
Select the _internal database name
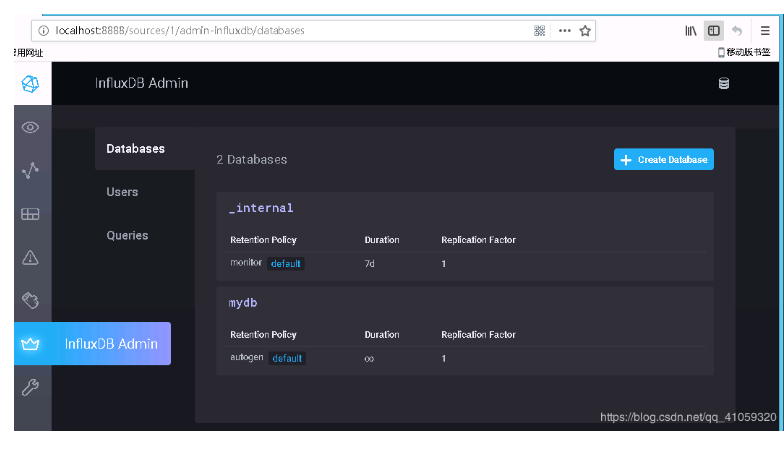click(x=261, y=208)
